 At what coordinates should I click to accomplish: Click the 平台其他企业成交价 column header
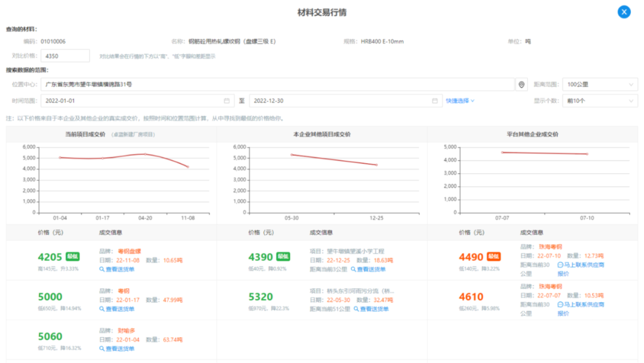[x=532, y=135]
